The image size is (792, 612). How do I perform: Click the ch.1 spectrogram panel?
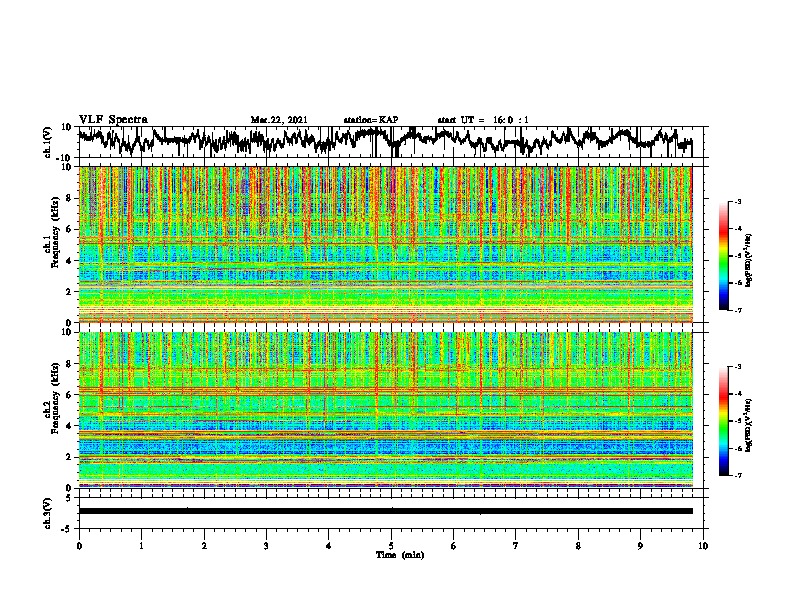point(385,244)
